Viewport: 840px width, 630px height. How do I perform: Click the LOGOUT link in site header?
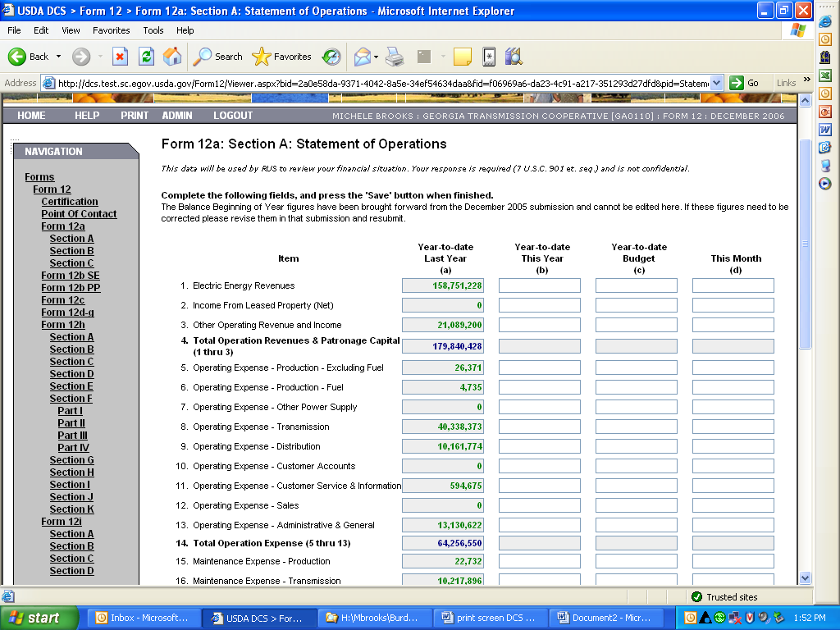233,116
